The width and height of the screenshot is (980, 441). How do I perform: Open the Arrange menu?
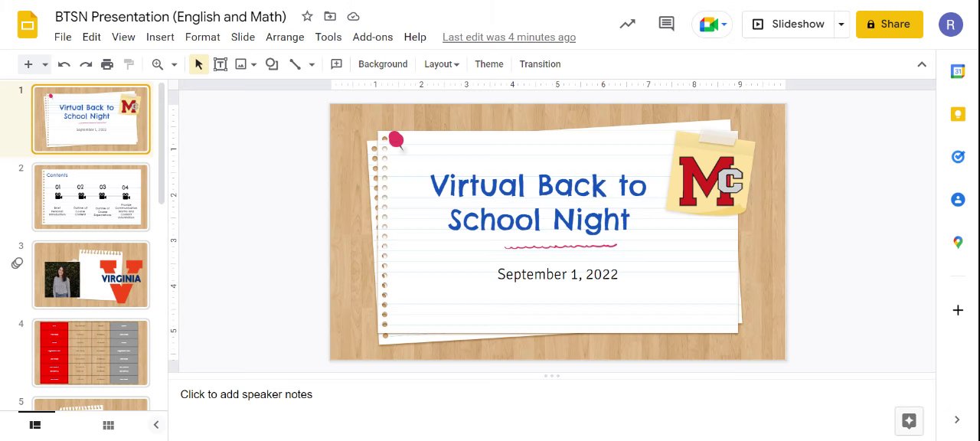tap(285, 37)
